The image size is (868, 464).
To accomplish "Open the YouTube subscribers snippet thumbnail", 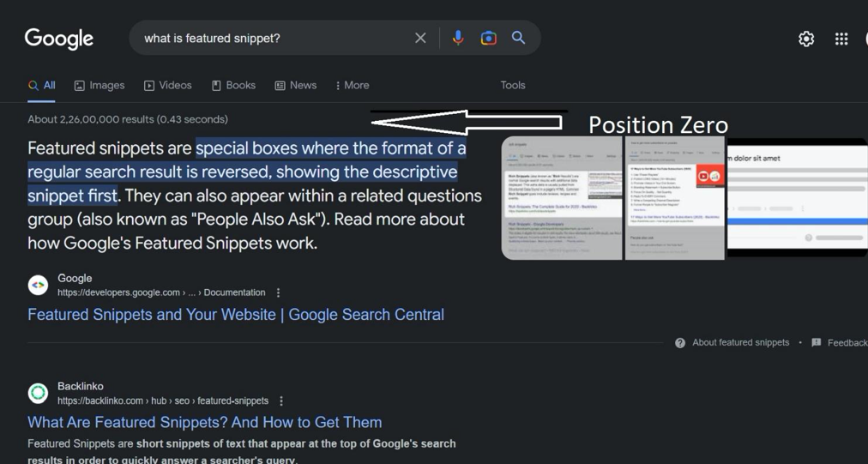I will click(675, 198).
